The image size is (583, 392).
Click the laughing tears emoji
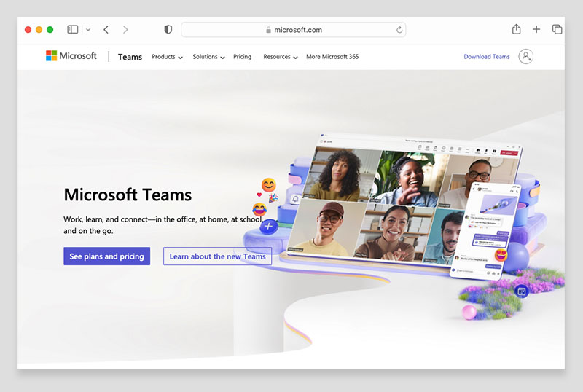259,209
